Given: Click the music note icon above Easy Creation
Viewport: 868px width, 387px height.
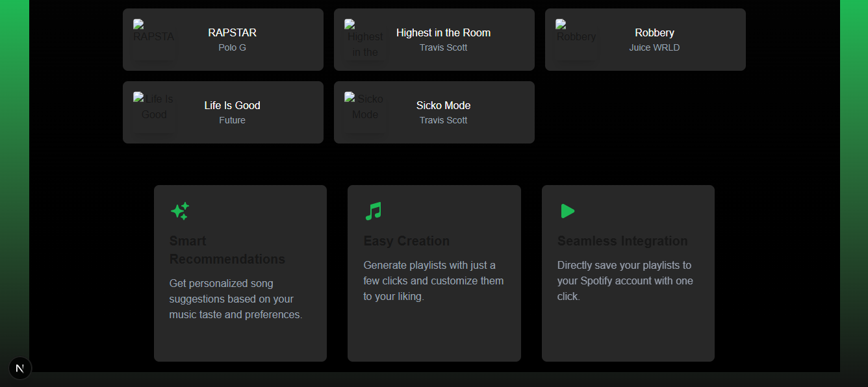Looking at the screenshot, I should pyautogui.click(x=374, y=211).
